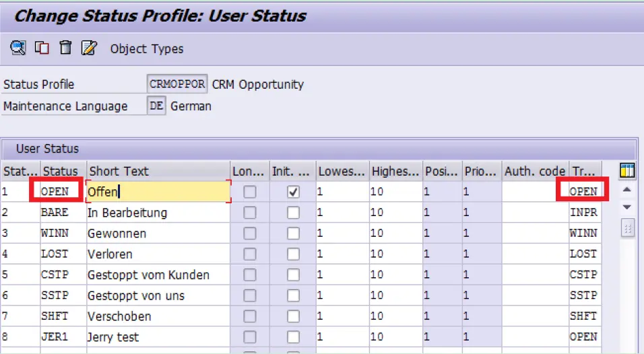Select the SSTP status code cell
Viewport: 644px width, 354px height.
pos(63,295)
